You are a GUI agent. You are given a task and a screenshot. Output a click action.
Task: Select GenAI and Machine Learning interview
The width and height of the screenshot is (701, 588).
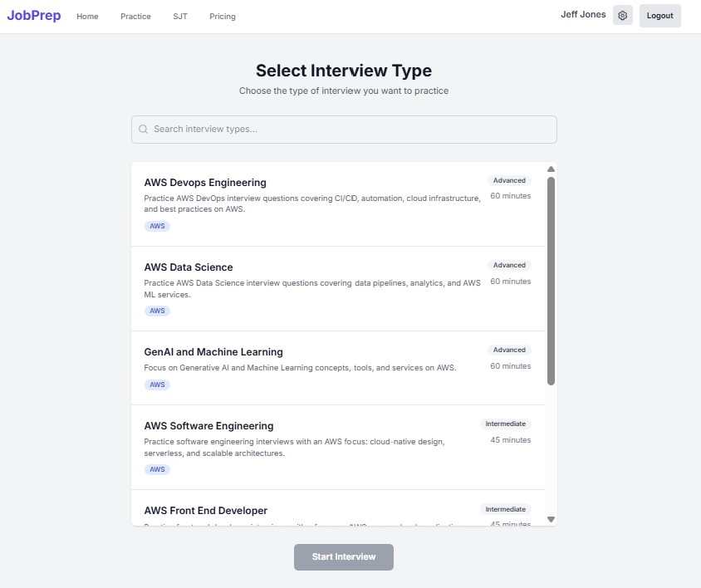[x=338, y=368]
